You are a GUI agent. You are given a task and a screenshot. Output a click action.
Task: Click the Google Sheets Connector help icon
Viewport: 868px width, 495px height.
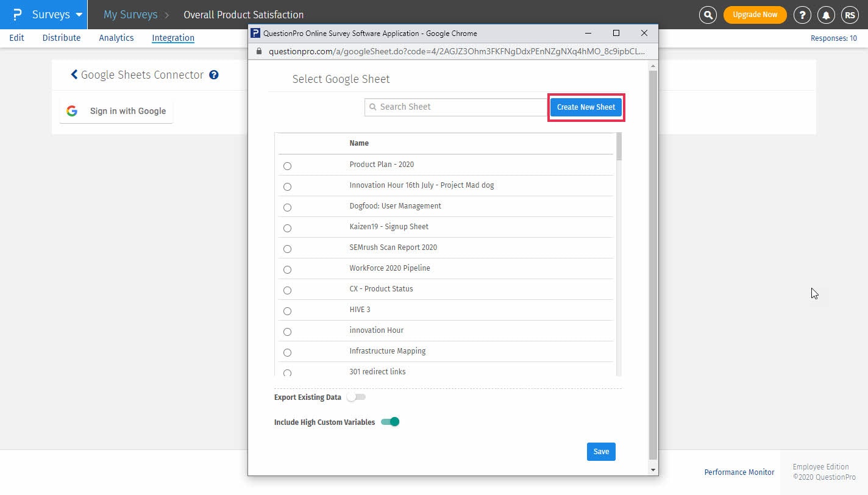214,75
